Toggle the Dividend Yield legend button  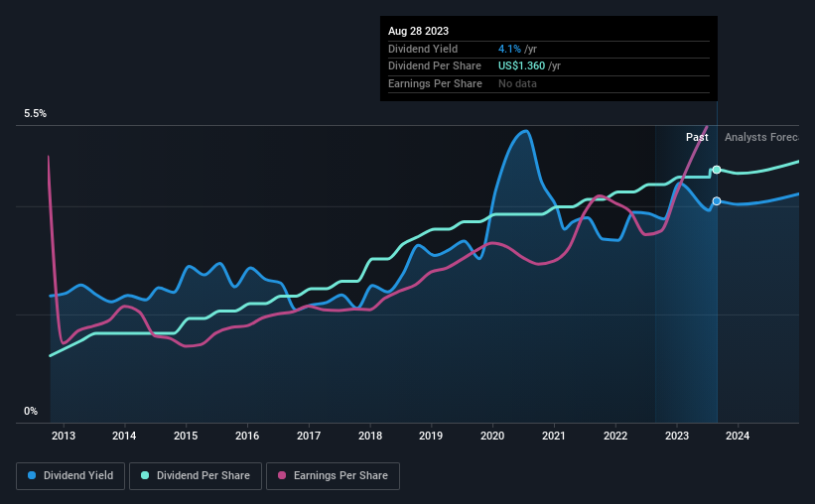click(70, 476)
